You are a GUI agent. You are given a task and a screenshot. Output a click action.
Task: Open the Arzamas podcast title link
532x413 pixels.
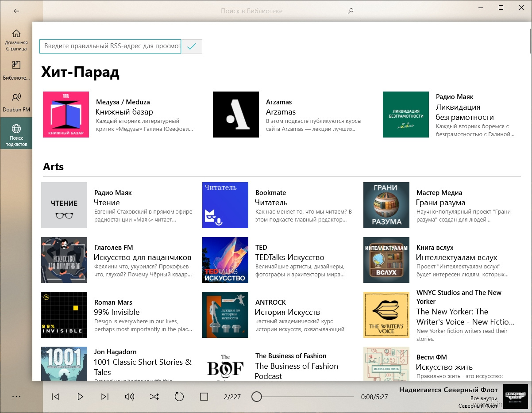(281, 112)
